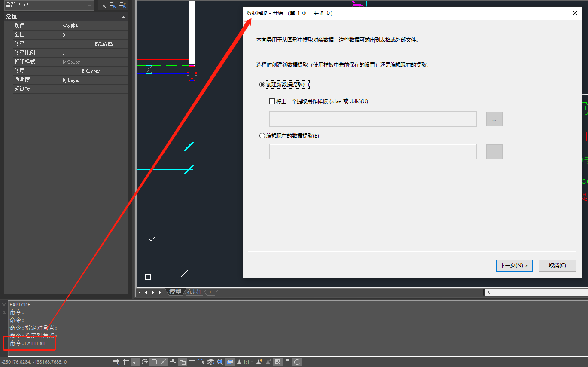Click 取消(C) button in wizard
This screenshot has width=588, height=367.
coord(557,266)
